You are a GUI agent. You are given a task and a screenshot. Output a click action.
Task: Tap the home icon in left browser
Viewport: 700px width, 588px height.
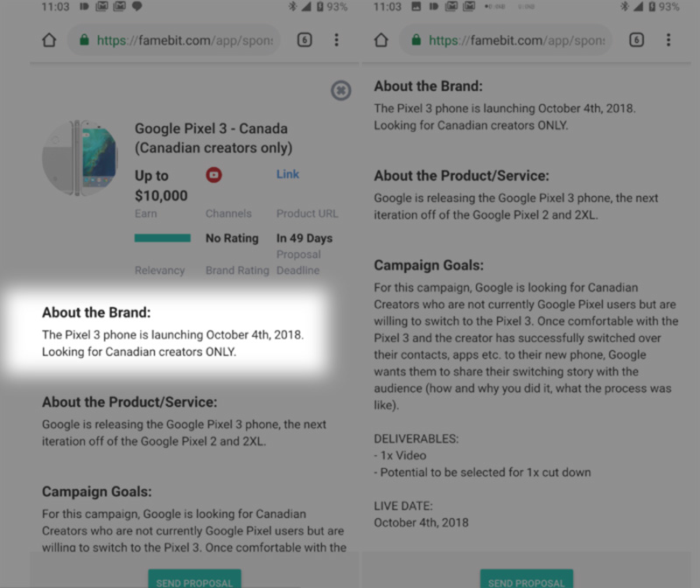49,40
